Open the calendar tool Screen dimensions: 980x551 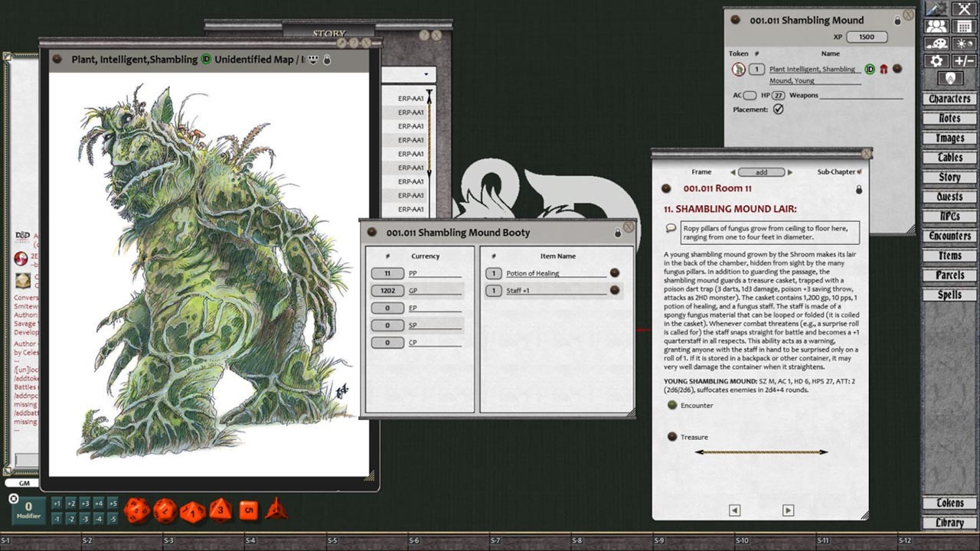963,25
